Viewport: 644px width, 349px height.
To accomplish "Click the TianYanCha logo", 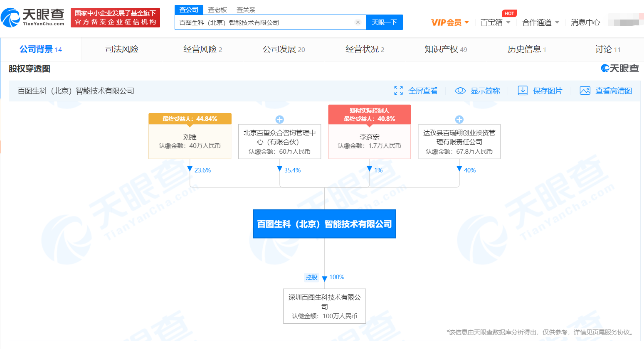I will coord(32,17).
